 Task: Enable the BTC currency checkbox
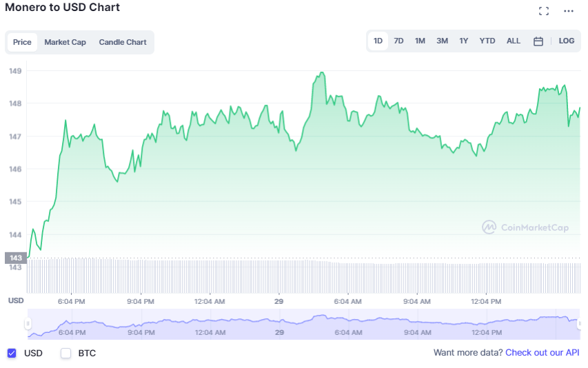click(x=66, y=353)
